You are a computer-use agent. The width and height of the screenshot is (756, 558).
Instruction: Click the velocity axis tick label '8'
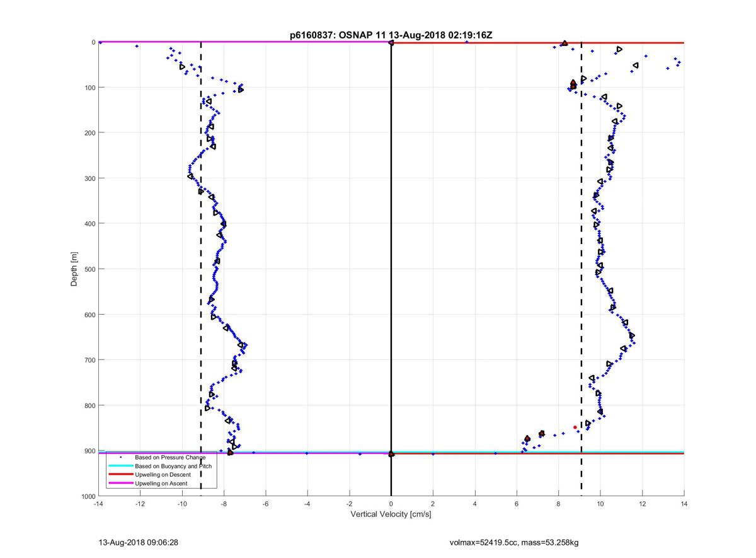coord(558,504)
